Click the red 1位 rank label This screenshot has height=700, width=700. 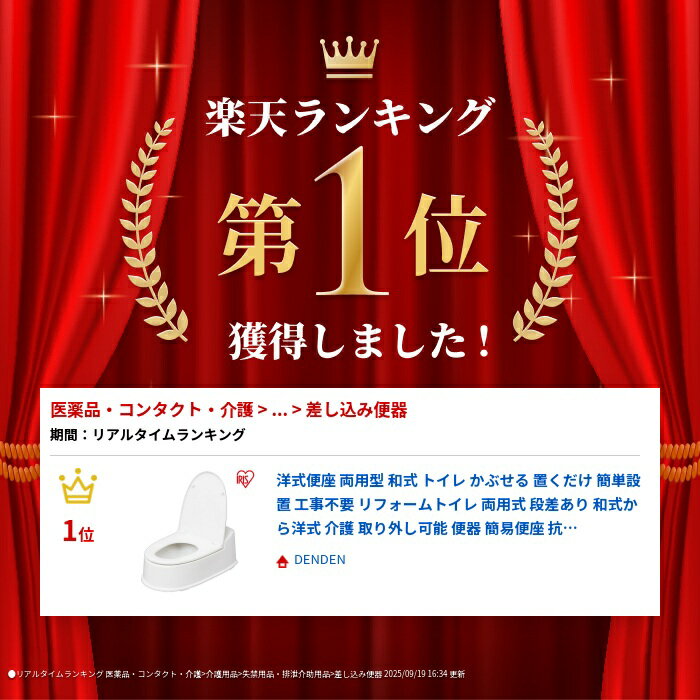pos(79,531)
